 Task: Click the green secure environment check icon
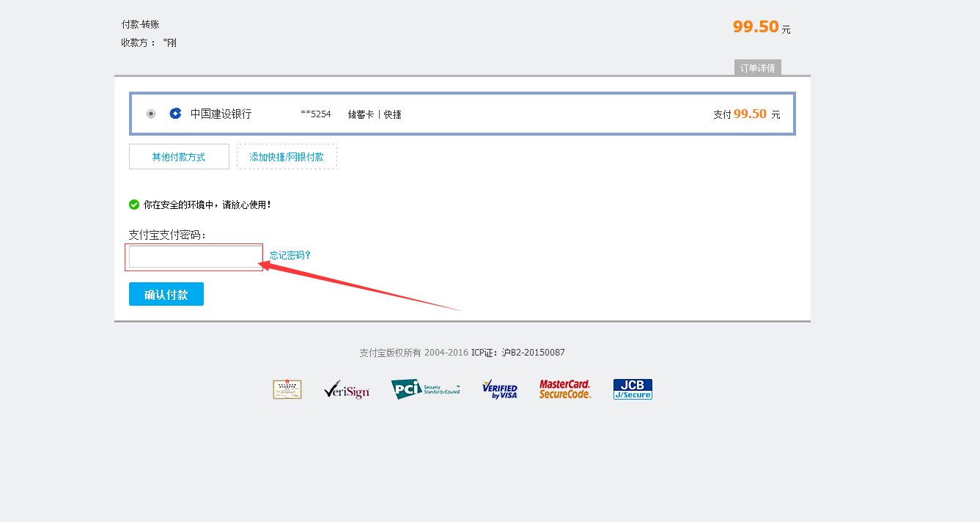(x=134, y=205)
